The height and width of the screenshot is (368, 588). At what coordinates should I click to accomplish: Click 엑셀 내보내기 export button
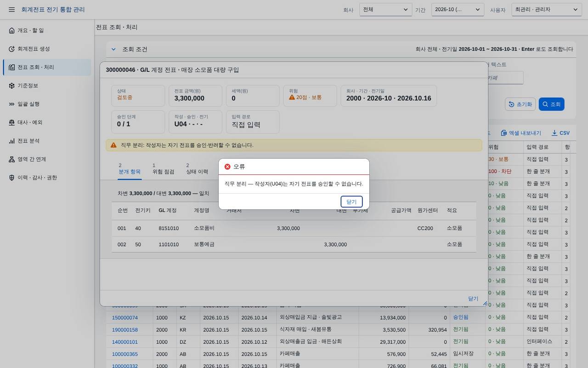(521, 133)
